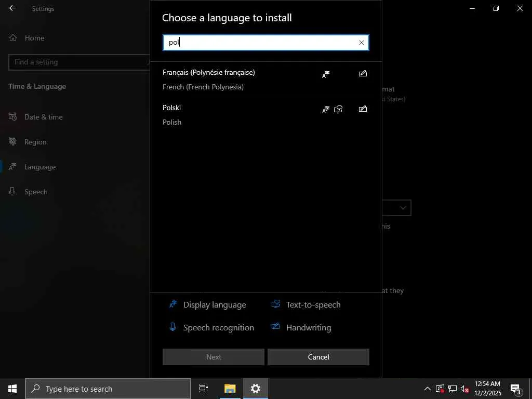Click handwriting icon in Français row
The width and height of the screenshot is (532, 399).
[x=363, y=73]
